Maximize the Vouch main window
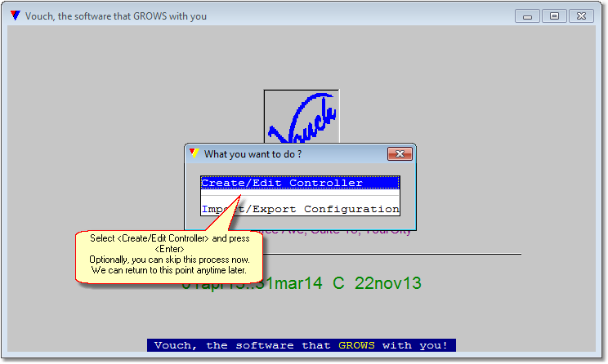608x364 pixels. [x=554, y=16]
